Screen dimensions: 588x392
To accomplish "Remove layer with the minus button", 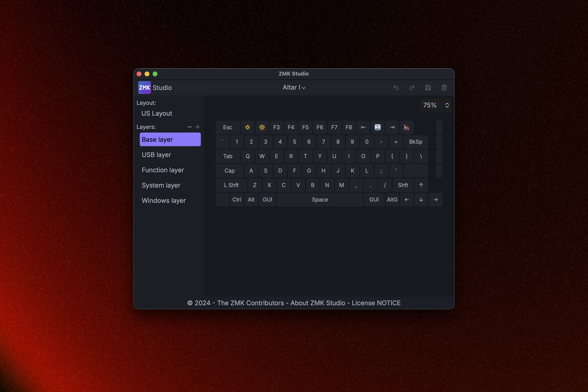I will tap(190, 127).
